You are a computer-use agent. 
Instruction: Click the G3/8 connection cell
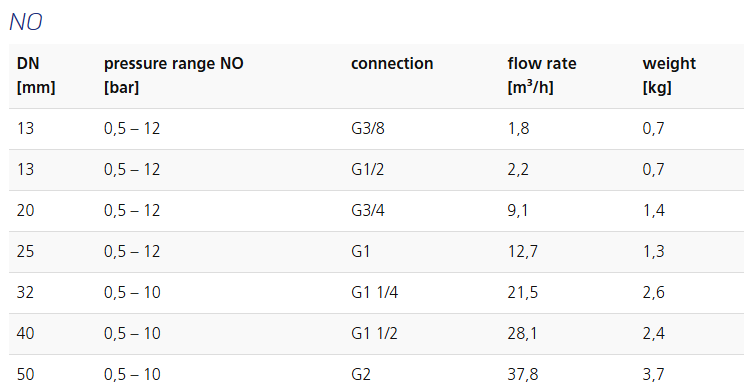point(368,129)
